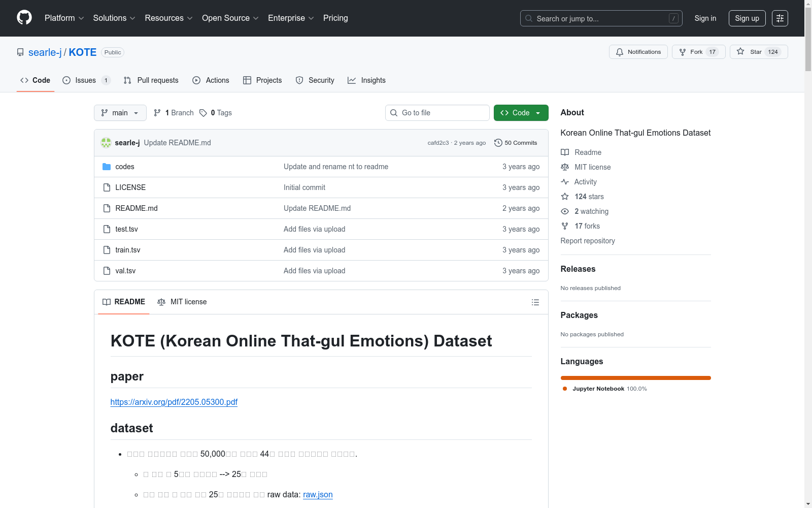Open the 'Update and rename nt to readme' commit
The width and height of the screenshot is (812, 508).
click(336, 167)
